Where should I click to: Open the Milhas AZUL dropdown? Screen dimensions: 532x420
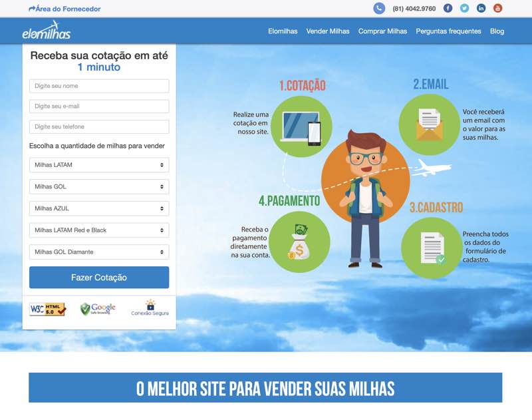[x=99, y=208]
